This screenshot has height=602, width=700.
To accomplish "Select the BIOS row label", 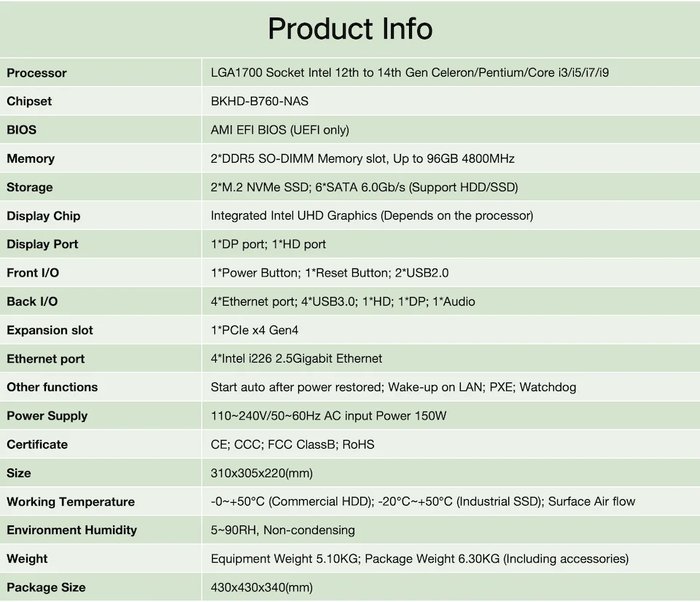I will pos(21,130).
